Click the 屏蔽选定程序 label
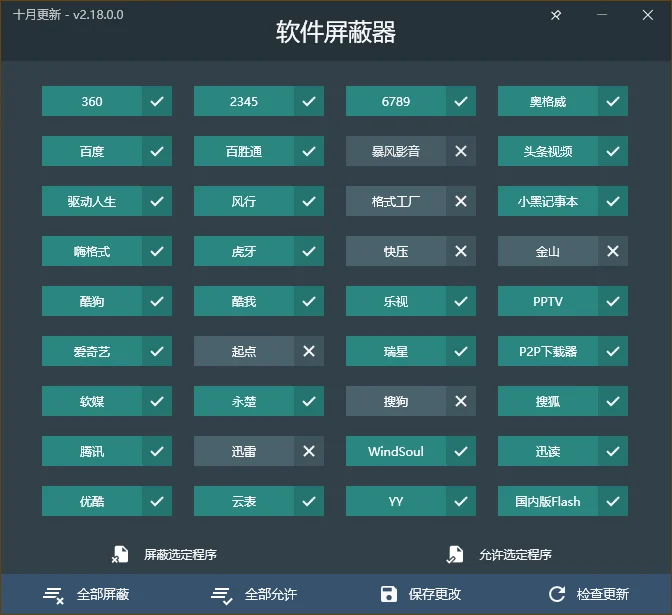 [180, 555]
